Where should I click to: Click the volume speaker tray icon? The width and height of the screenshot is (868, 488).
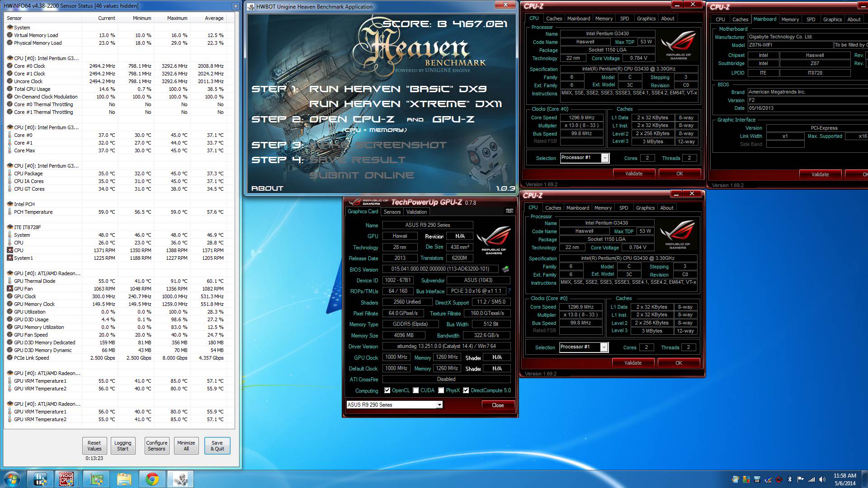822,479
